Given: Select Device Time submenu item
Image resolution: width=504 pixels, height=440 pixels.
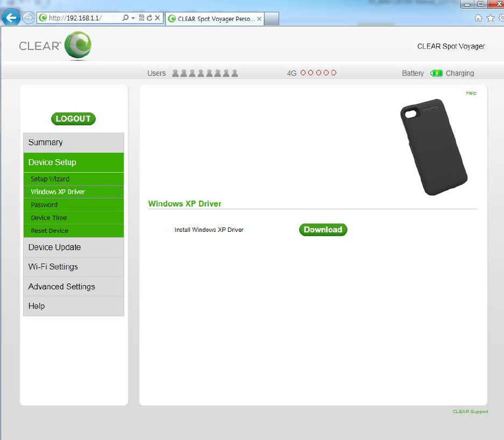Looking at the screenshot, I should (x=74, y=218).
